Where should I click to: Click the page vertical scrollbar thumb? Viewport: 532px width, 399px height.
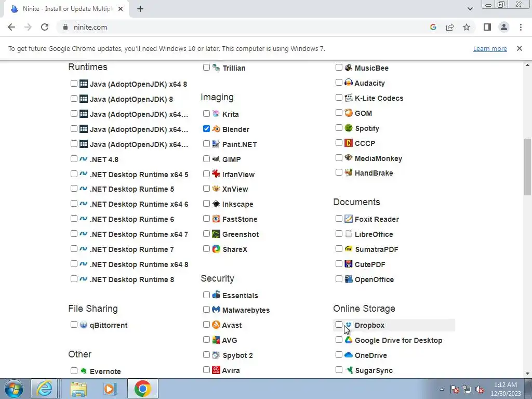click(x=527, y=167)
